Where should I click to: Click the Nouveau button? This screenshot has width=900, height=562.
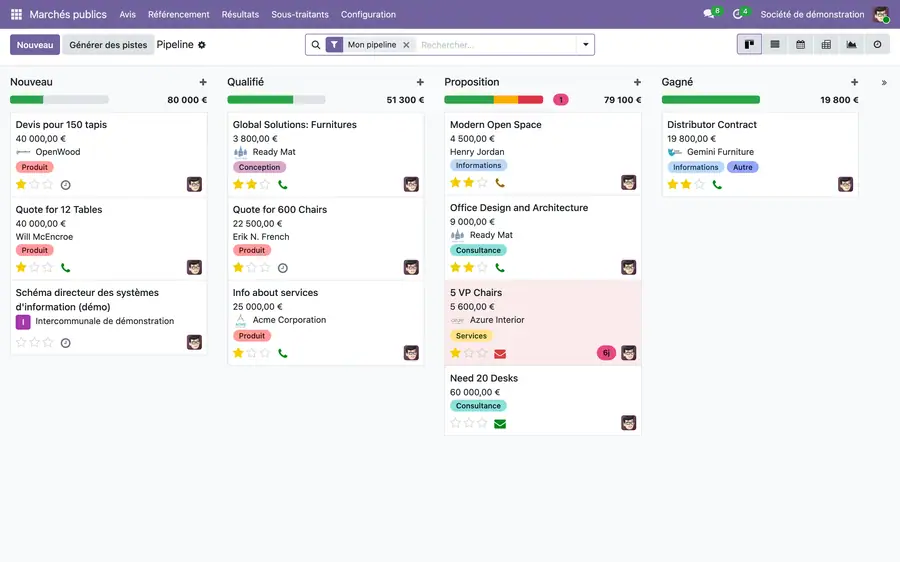34,45
